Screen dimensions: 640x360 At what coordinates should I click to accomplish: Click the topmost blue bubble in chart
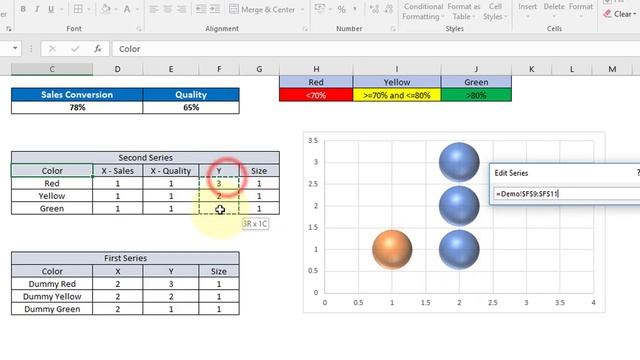click(459, 162)
